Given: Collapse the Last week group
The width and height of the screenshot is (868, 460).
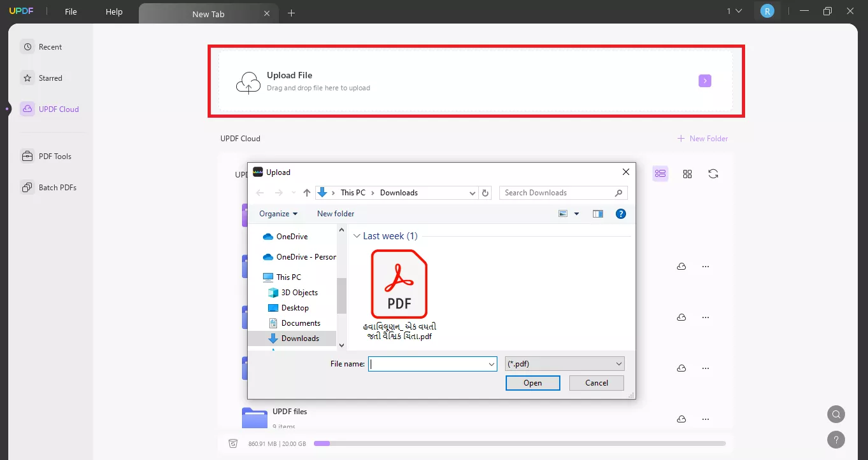Looking at the screenshot, I should click(x=357, y=235).
